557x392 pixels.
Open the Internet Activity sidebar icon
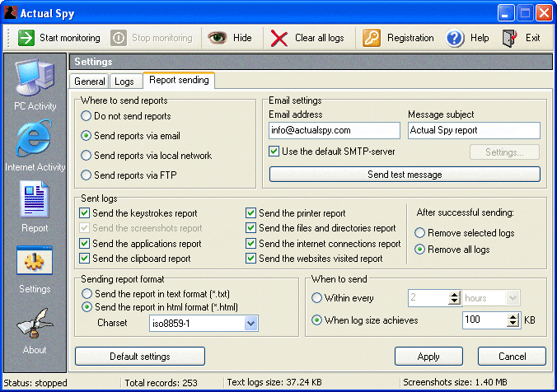click(x=34, y=138)
